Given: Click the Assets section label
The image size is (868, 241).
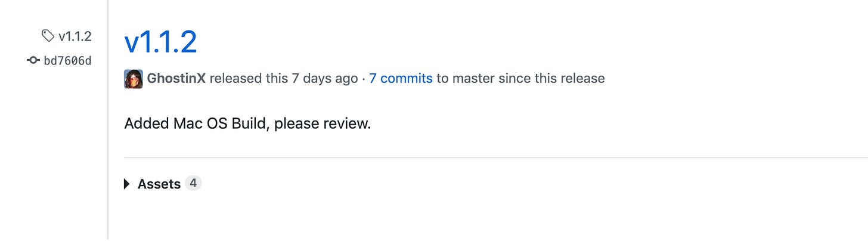Looking at the screenshot, I should click(x=159, y=184).
